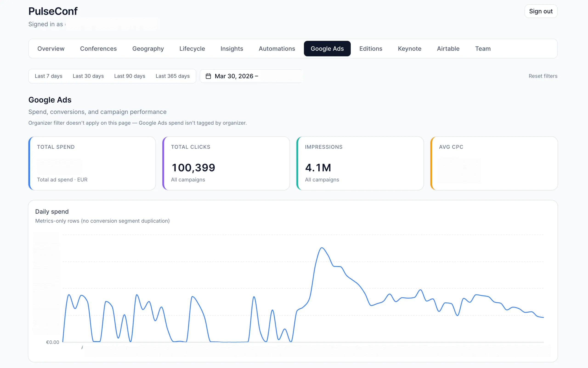Switch to the Conferences tab
The width and height of the screenshot is (588, 368).
pyautogui.click(x=98, y=49)
